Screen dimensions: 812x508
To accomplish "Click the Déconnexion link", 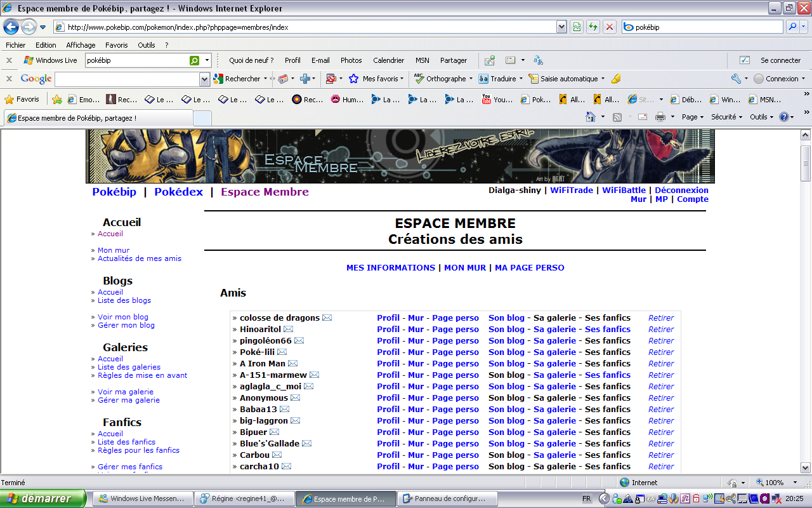I will 681,190.
